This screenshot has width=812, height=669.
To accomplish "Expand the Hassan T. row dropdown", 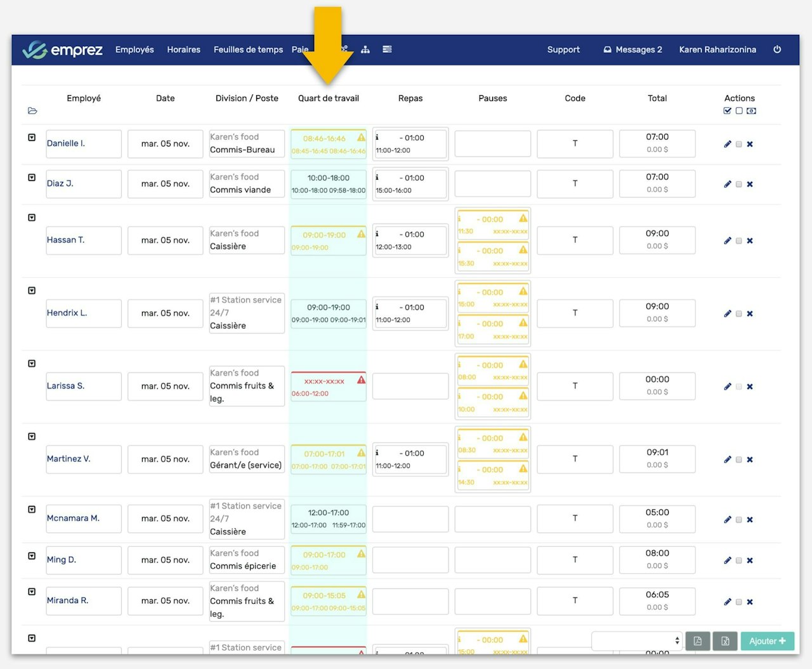I will tap(32, 218).
